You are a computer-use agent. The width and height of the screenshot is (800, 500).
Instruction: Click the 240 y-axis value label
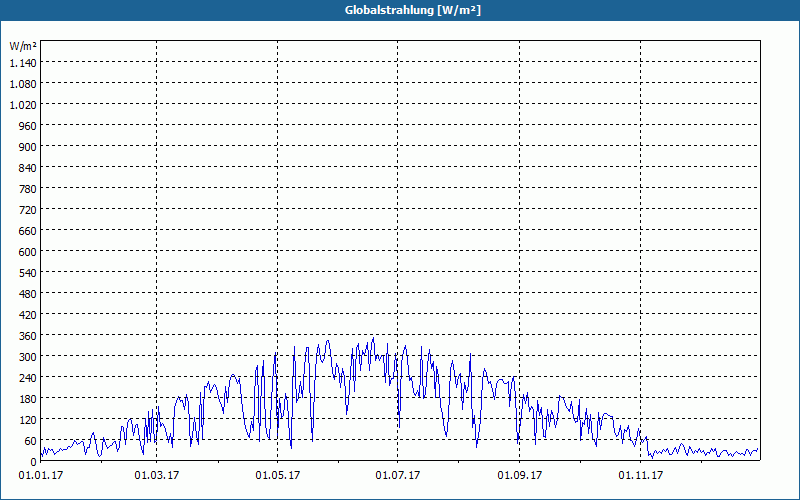coord(28,378)
